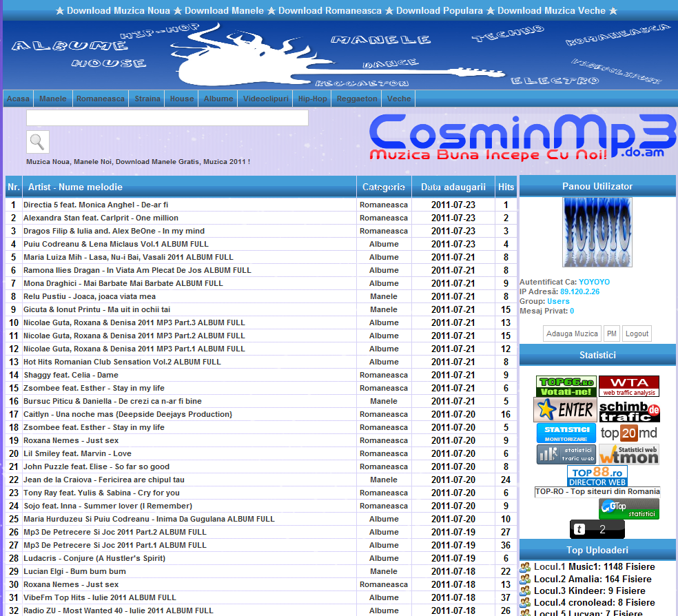Open the Manele navigation tab

tap(53, 99)
